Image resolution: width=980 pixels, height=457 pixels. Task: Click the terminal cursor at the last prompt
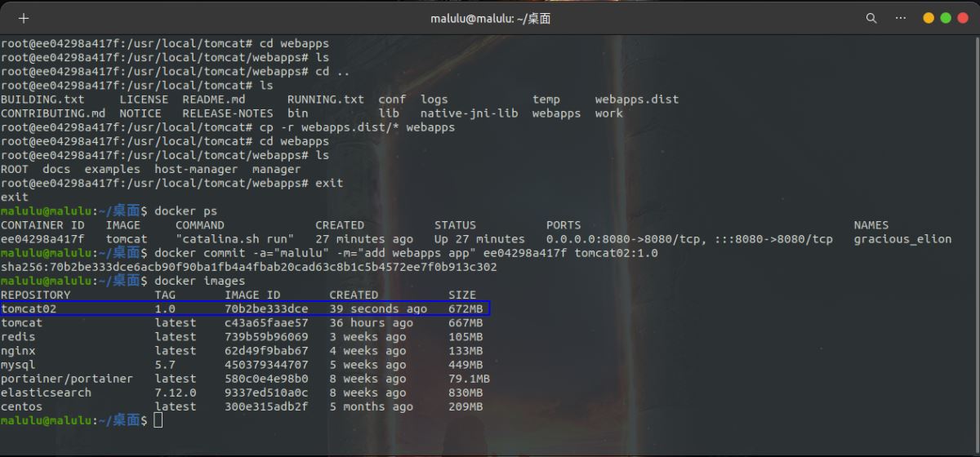[x=158, y=419]
